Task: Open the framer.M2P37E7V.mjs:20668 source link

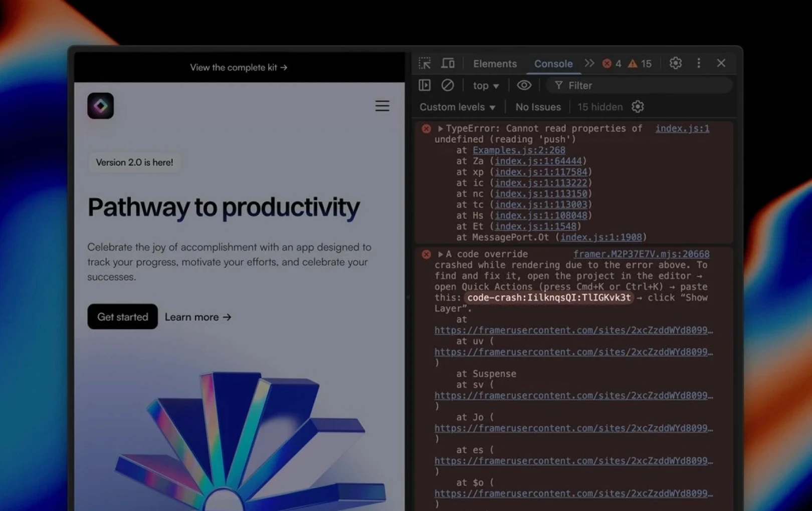Action: (642, 254)
